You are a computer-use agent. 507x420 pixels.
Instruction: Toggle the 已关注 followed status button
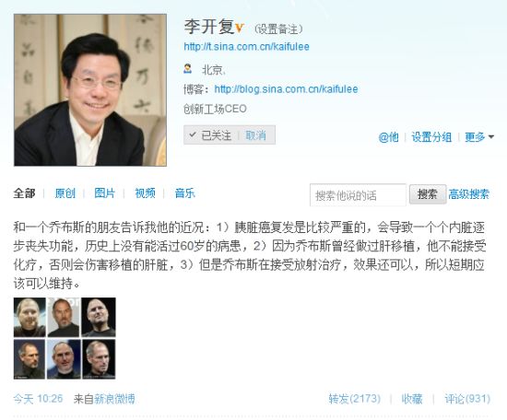click(x=210, y=134)
